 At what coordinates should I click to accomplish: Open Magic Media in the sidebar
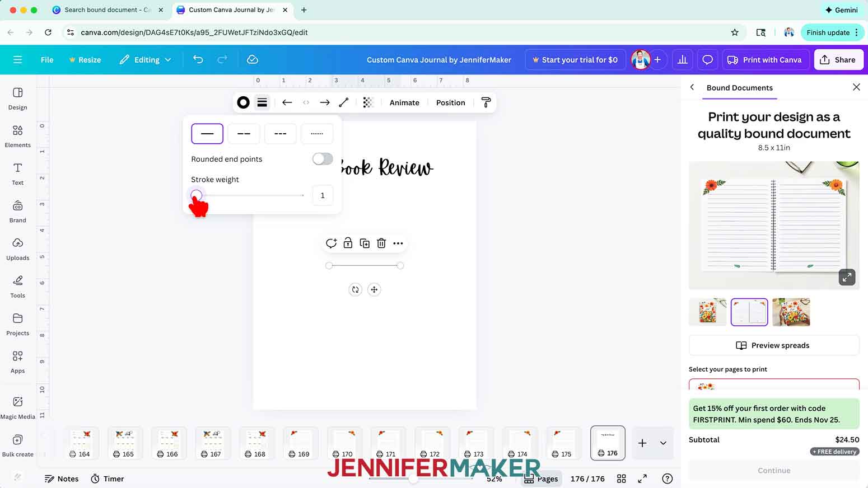[x=18, y=407]
